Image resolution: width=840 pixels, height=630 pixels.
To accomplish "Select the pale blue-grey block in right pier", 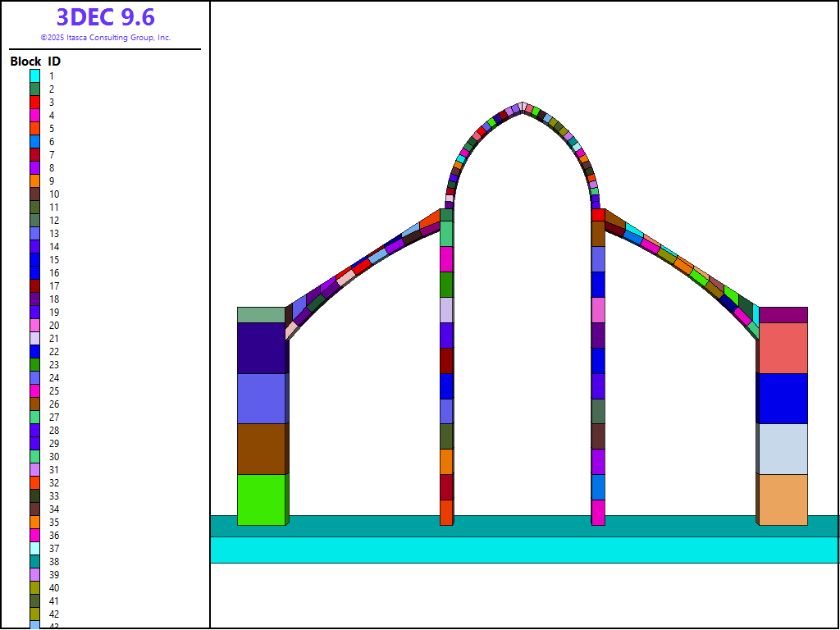I will coord(783,449).
